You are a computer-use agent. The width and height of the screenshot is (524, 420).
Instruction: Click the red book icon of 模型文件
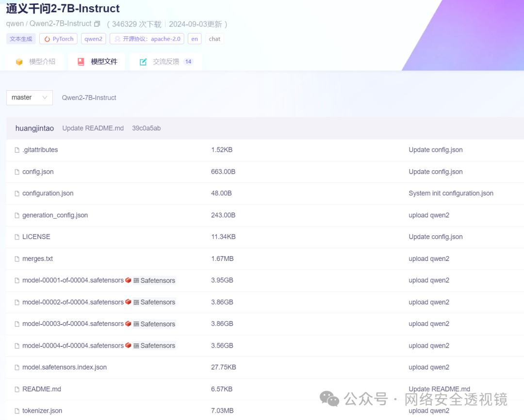(81, 62)
